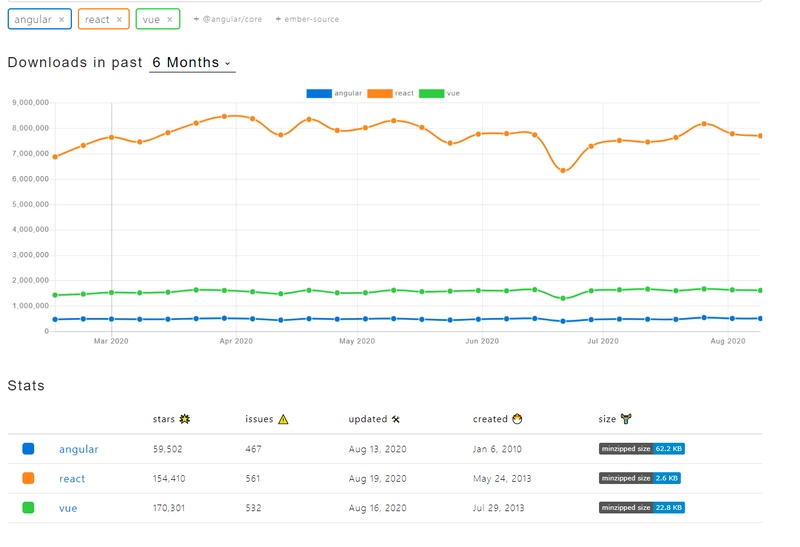Toggle angular series in chart legend
800x547 pixels.
334,93
